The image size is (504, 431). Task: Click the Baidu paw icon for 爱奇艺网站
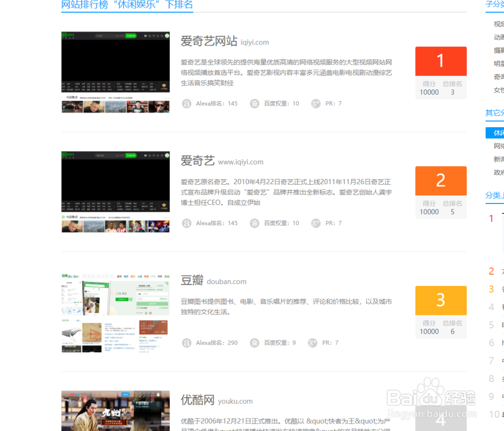[x=255, y=103]
